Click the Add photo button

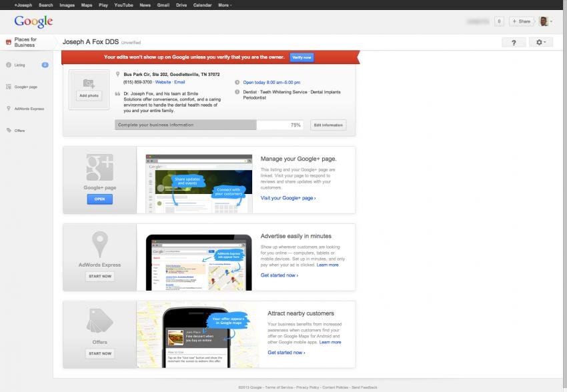click(89, 95)
